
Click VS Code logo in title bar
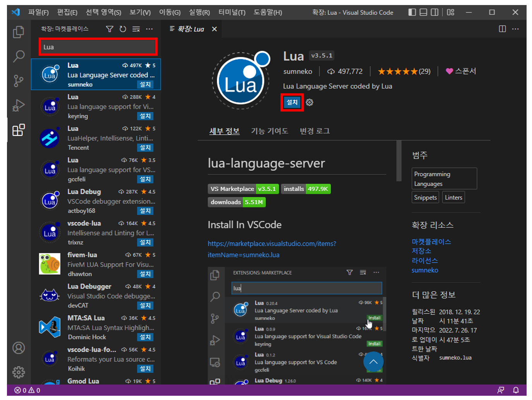[x=15, y=12]
